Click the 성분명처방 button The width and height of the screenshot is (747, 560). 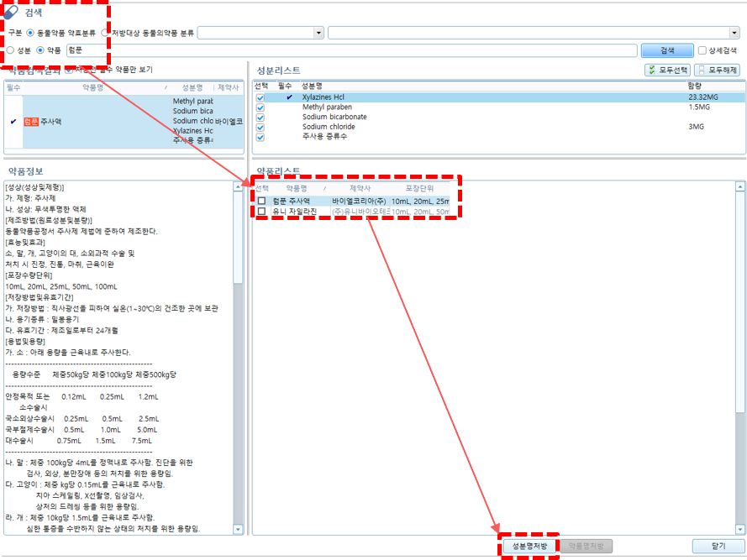point(529,546)
